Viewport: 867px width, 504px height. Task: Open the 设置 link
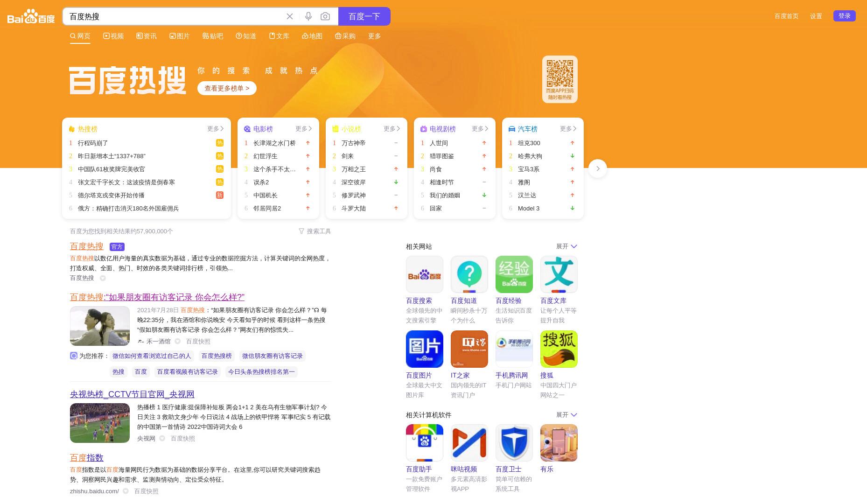(x=816, y=16)
